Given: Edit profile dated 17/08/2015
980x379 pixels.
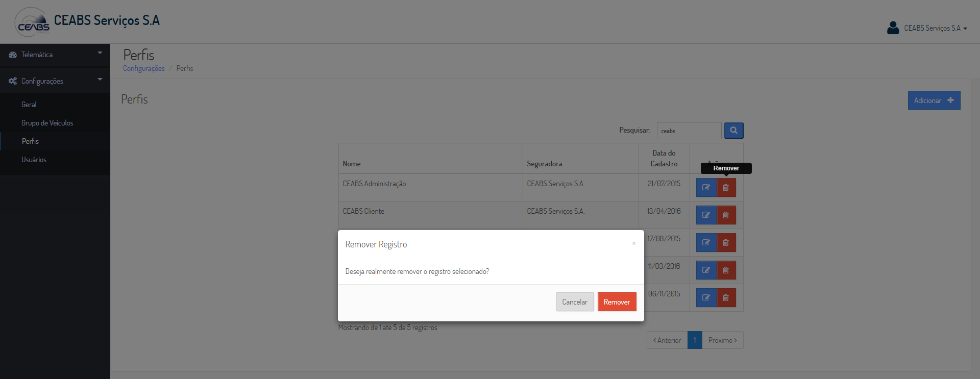Looking at the screenshot, I should click(x=706, y=242).
